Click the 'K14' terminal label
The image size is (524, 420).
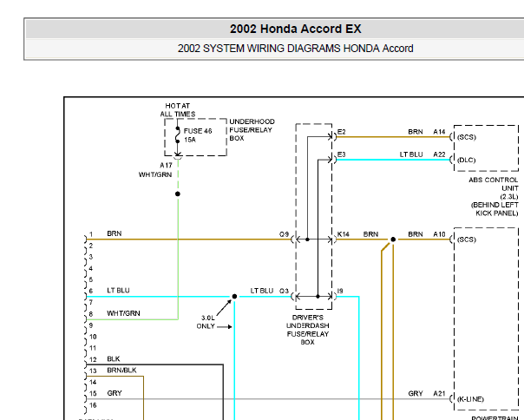pyautogui.click(x=344, y=234)
